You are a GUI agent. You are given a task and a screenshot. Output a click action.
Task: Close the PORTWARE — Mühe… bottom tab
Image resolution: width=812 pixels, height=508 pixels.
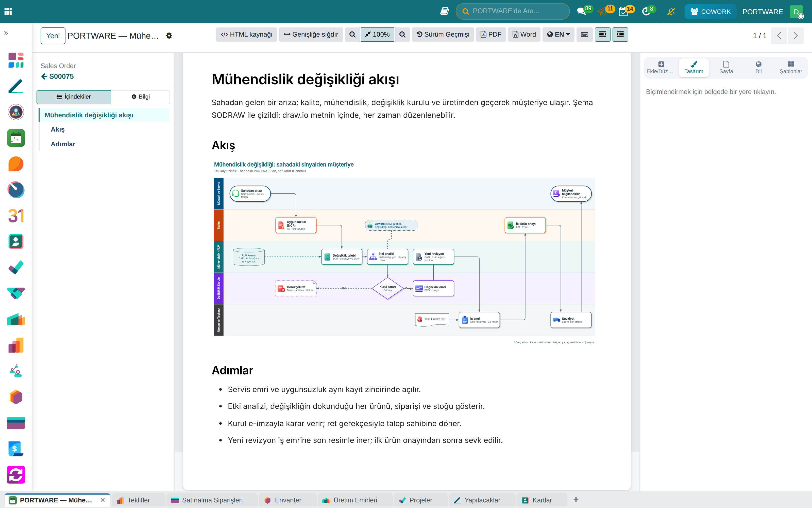tap(103, 500)
